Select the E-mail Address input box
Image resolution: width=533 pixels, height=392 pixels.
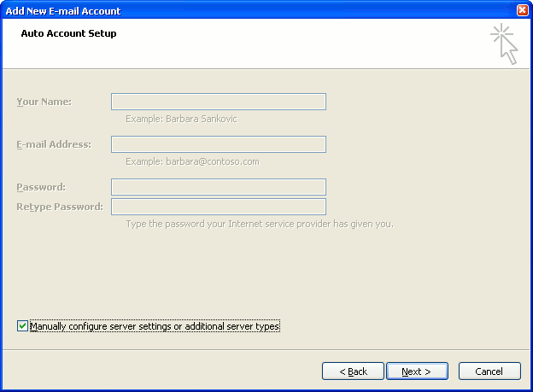(x=218, y=144)
